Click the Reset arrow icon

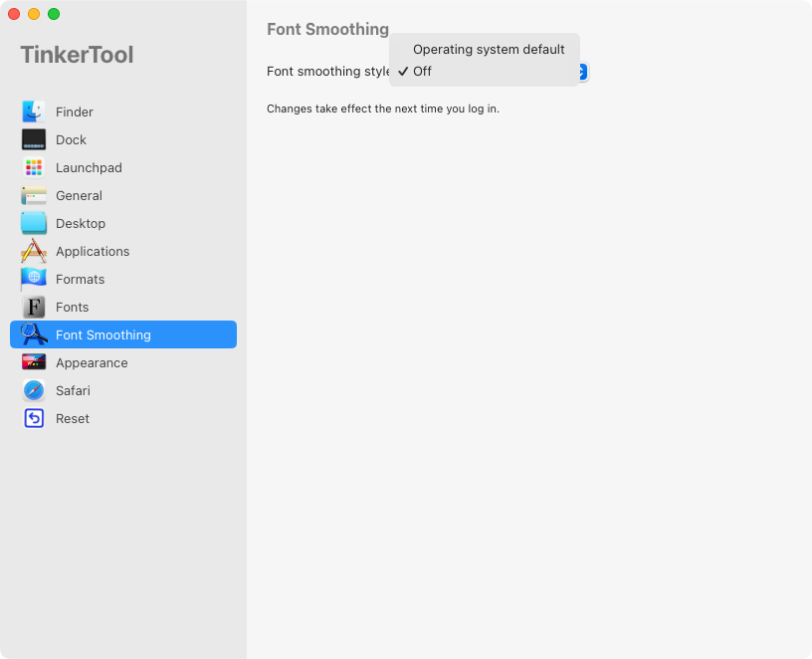point(34,419)
